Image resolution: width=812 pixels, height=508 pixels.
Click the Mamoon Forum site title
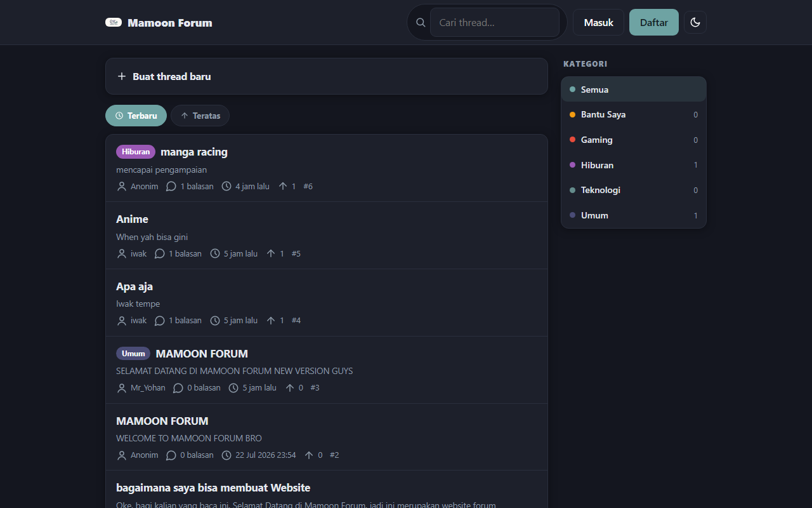[x=170, y=23]
